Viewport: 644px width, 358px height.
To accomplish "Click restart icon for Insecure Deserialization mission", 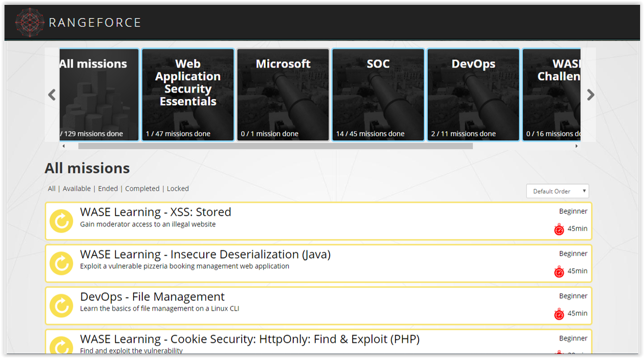I will tap(61, 264).
